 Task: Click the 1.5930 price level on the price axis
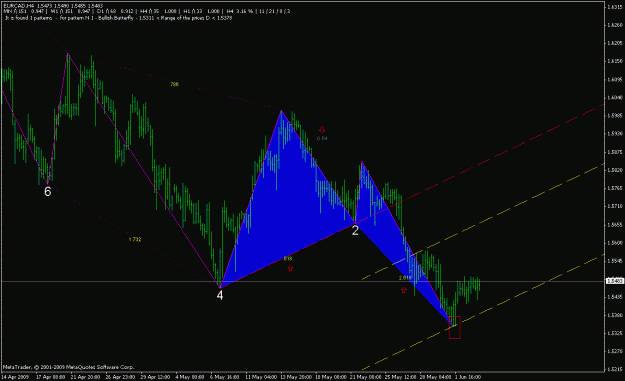tap(615, 134)
